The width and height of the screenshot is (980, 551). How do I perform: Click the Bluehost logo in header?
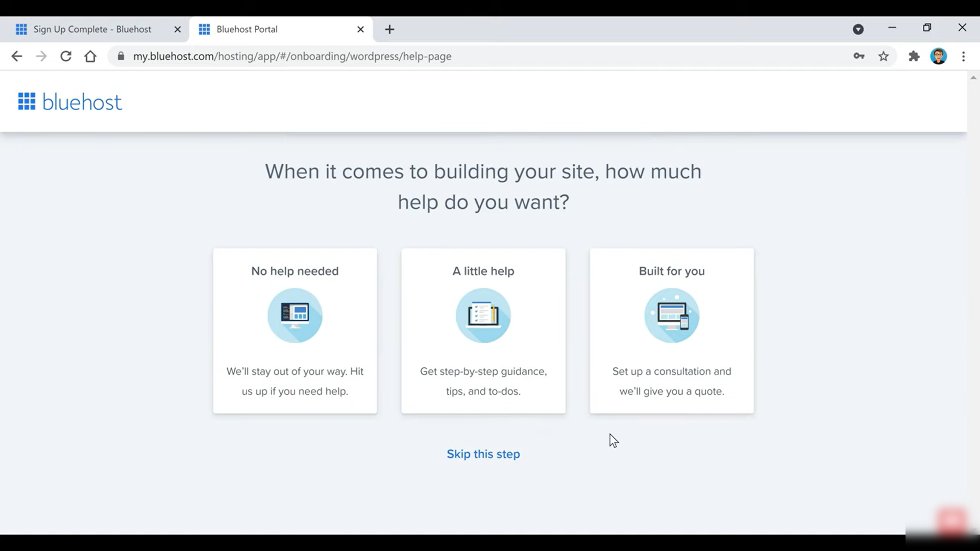(x=70, y=102)
